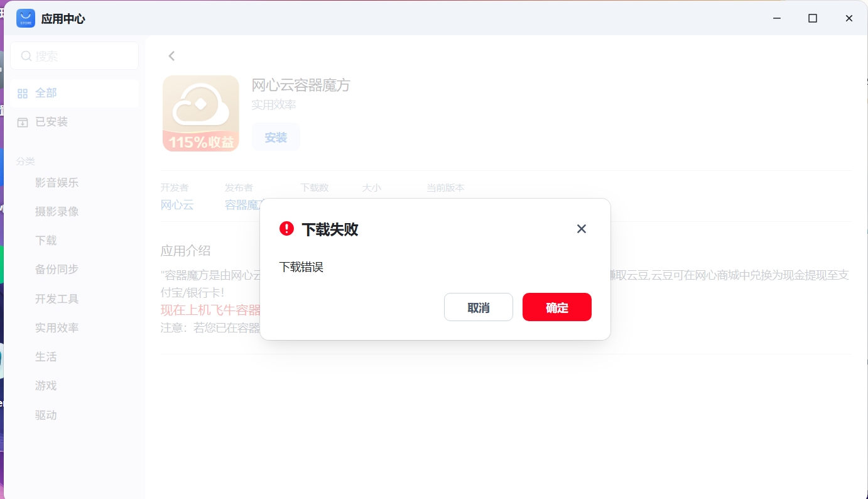Click the 安装 install button
The width and height of the screenshot is (868, 499).
(x=276, y=137)
